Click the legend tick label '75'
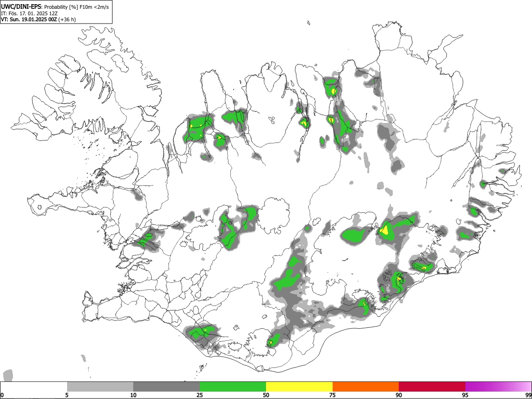532x399 pixels. click(x=333, y=395)
